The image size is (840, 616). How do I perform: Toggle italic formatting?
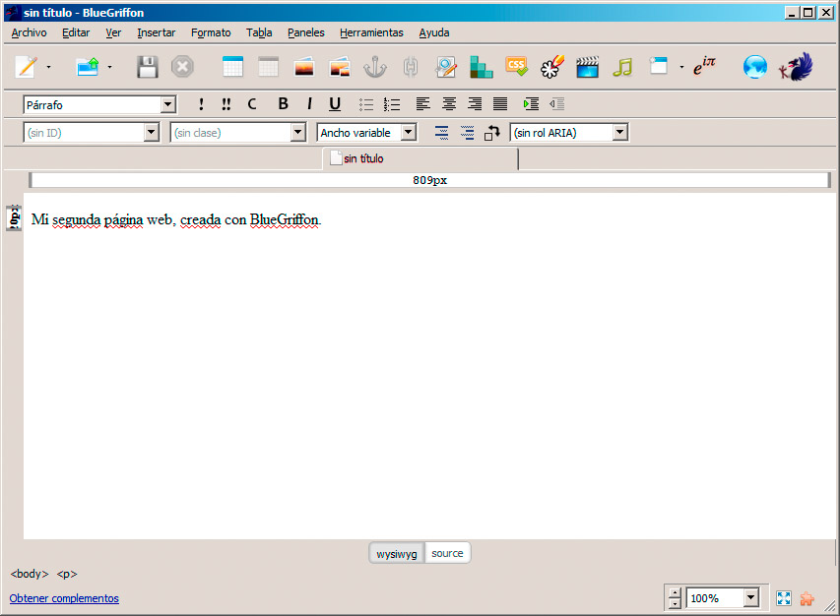(309, 104)
